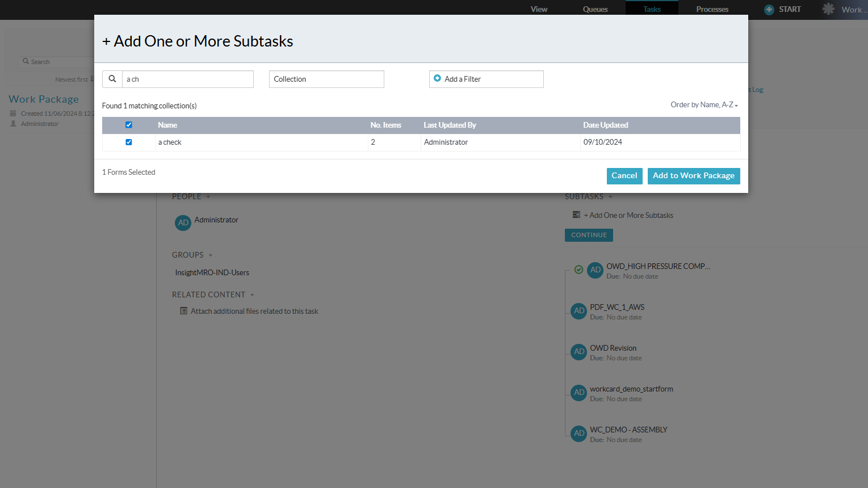
Task: Uncheck the 'a check' collection row checkbox
Action: tap(129, 142)
